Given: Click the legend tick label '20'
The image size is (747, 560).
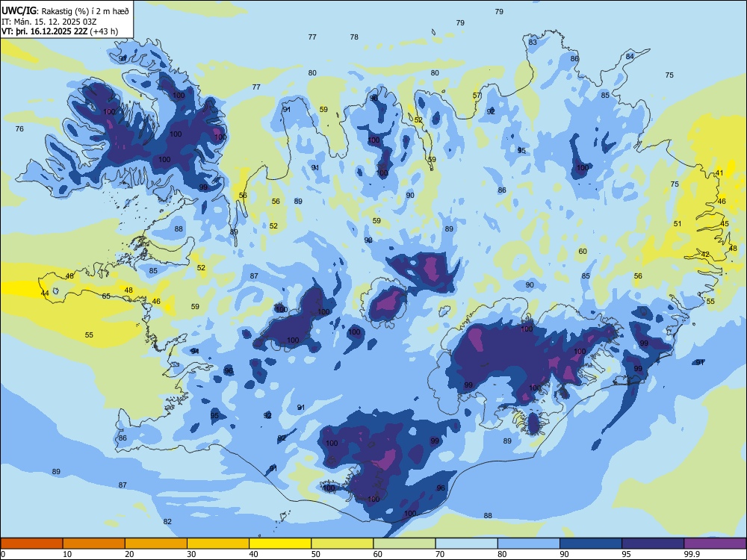Looking at the screenshot, I should pyautogui.click(x=129, y=554).
